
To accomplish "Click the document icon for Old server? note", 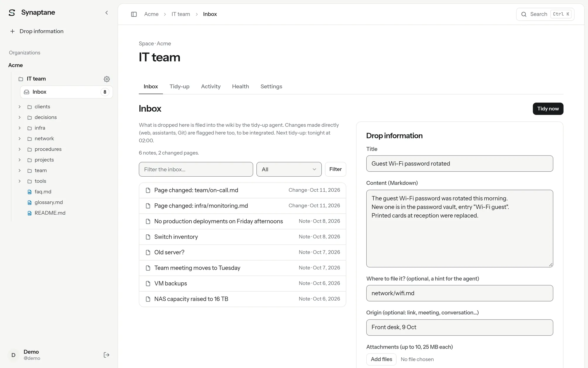I will click(148, 253).
